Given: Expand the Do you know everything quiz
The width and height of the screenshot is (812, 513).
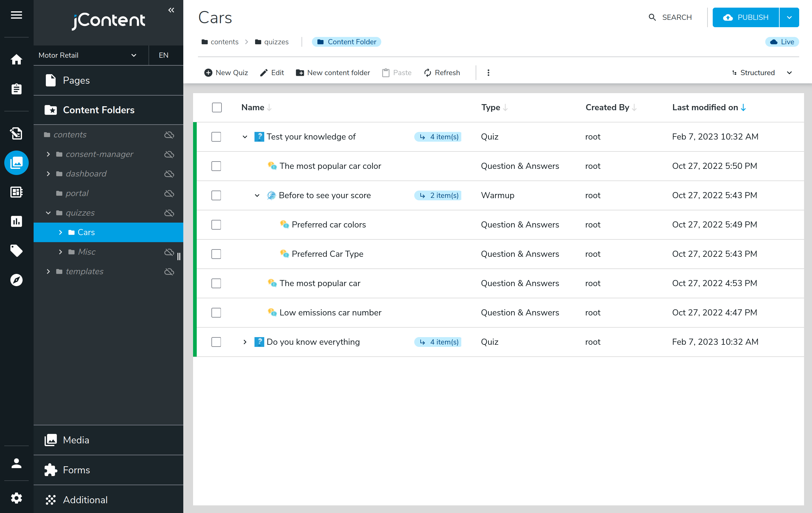Looking at the screenshot, I should point(245,342).
